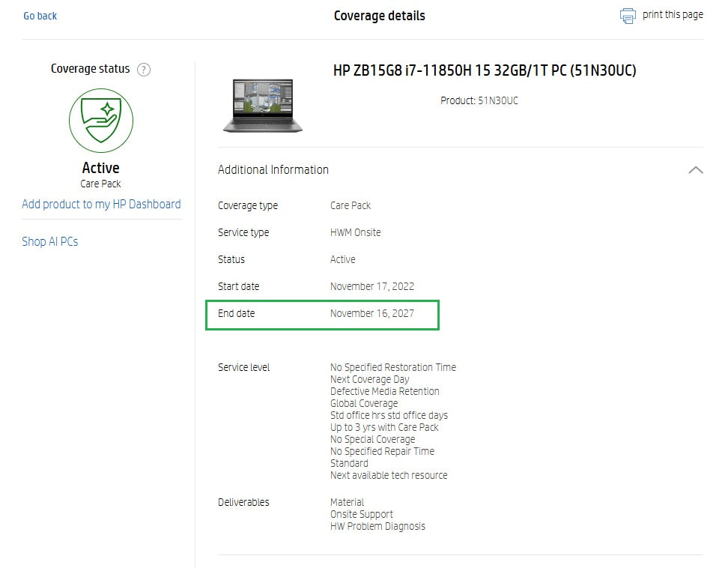The image size is (728, 568).
Task: Click the 'Deliverables' row label
Action: [243, 503]
